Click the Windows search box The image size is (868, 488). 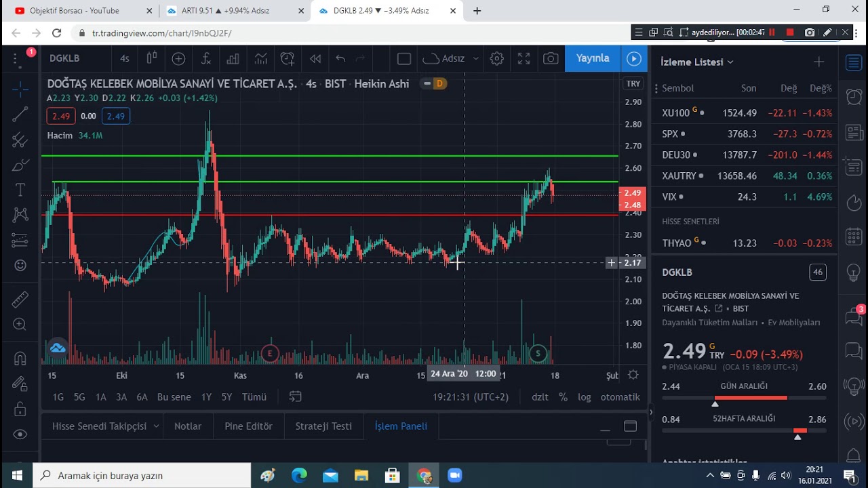click(141, 476)
